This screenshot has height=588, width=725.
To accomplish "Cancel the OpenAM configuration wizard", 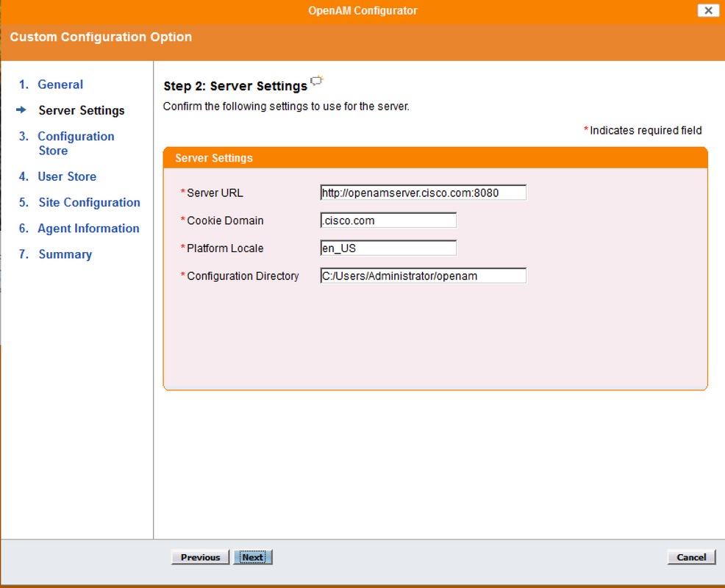I will click(690, 556).
